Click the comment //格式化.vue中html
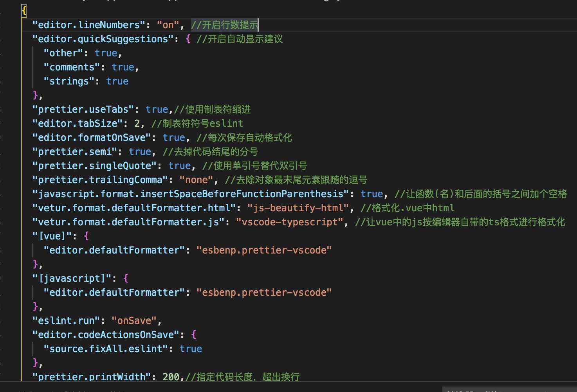Viewport: 577px width, 392px height. point(408,208)
